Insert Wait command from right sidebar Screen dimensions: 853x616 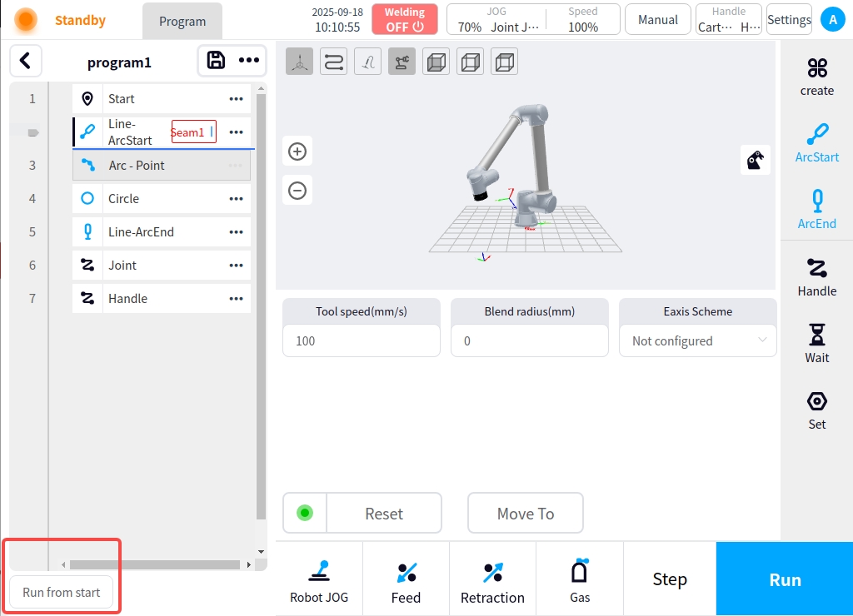pos(816,344)
